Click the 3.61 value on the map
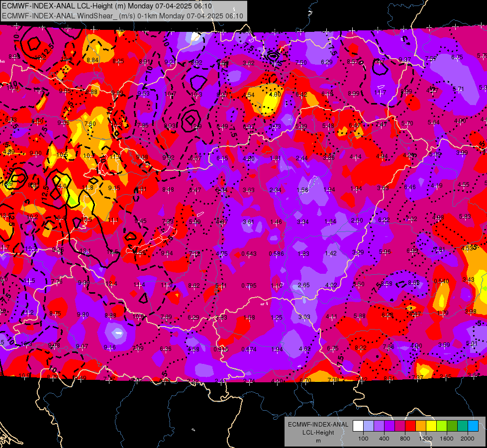The width and height of the screenshot is (487, 448). 248,222
